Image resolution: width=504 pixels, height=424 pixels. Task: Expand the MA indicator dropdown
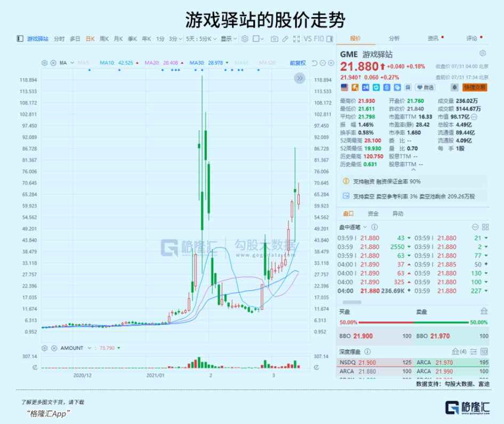pos(73,63)
